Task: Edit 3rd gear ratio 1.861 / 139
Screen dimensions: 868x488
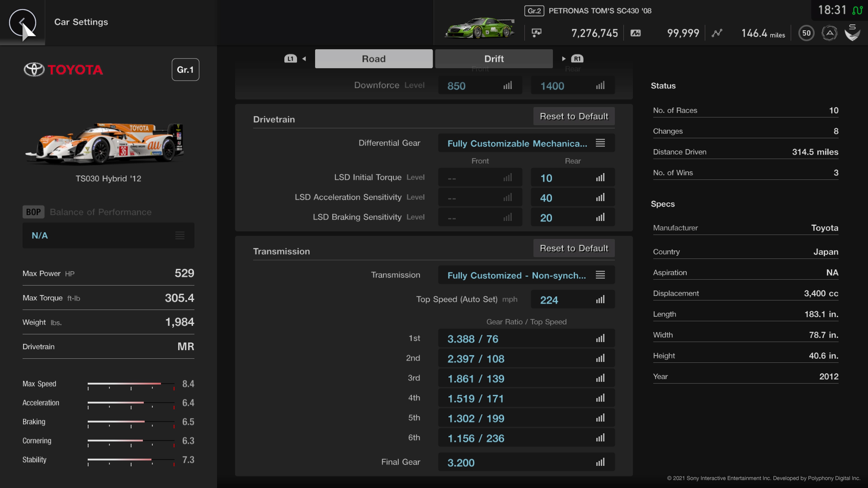Action: 526,378
